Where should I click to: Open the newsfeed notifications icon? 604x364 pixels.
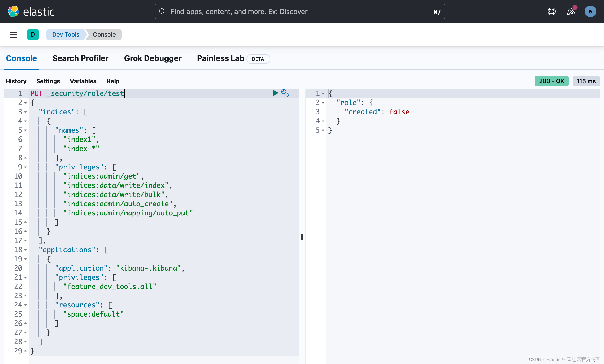[571, 12]
